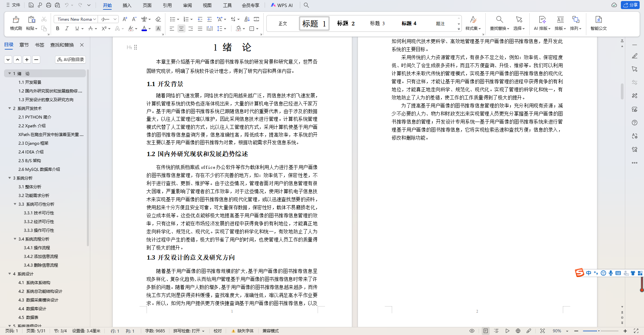Image resolution: width=644 pixels, height=335 pixels.
Task: Toggle justify alignment
Action: point(200,28)
